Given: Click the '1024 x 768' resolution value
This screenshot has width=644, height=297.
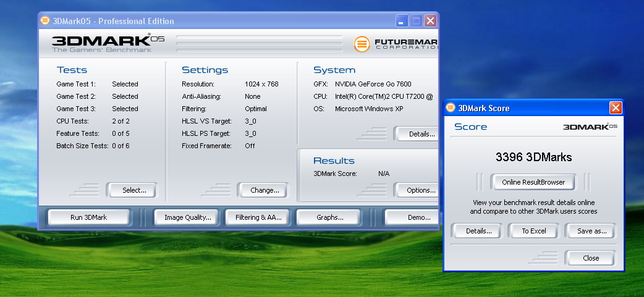Looking at the screenshot, I should (261, 84).
